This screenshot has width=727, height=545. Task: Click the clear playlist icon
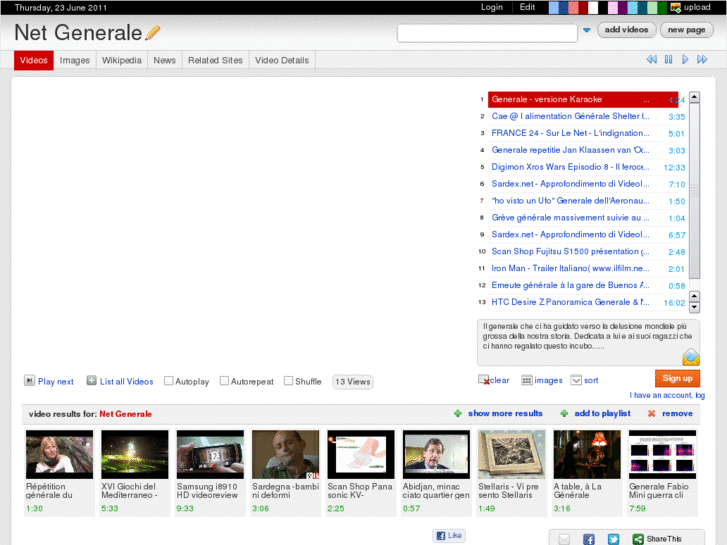coord(484,380)
